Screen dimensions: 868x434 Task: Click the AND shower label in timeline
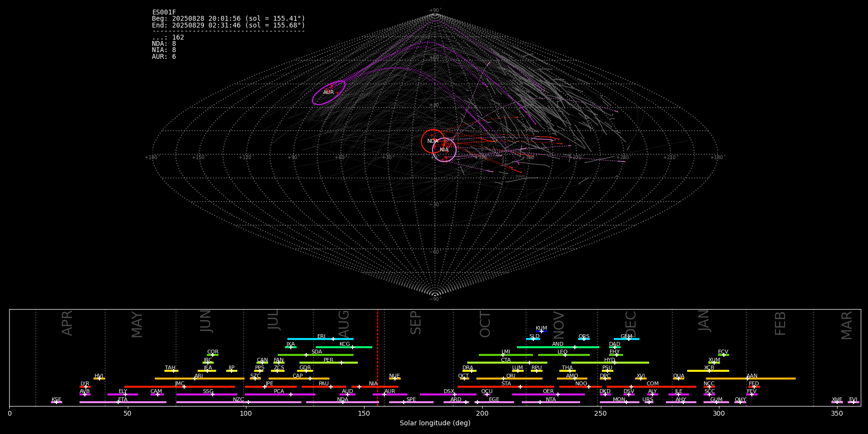click(558, 344)
